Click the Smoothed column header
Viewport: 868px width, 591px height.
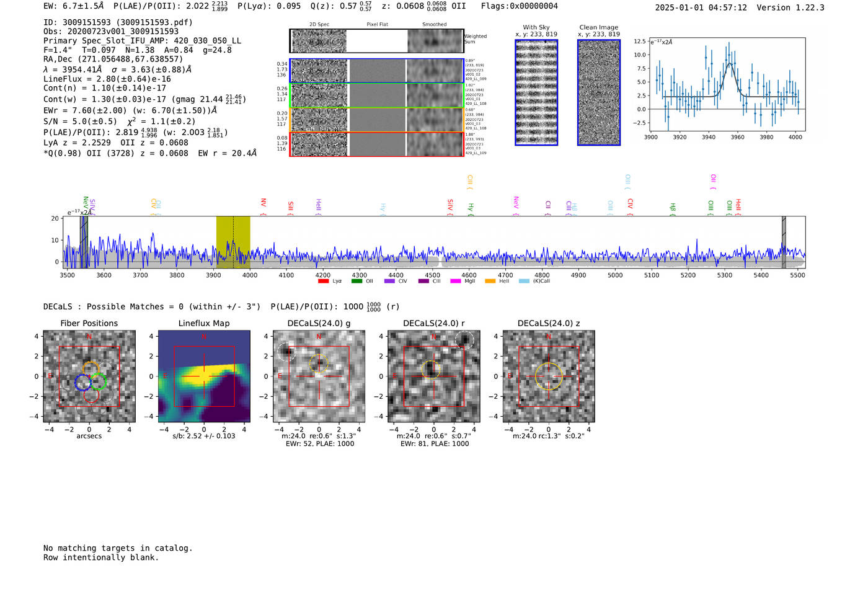coord(435,25)
